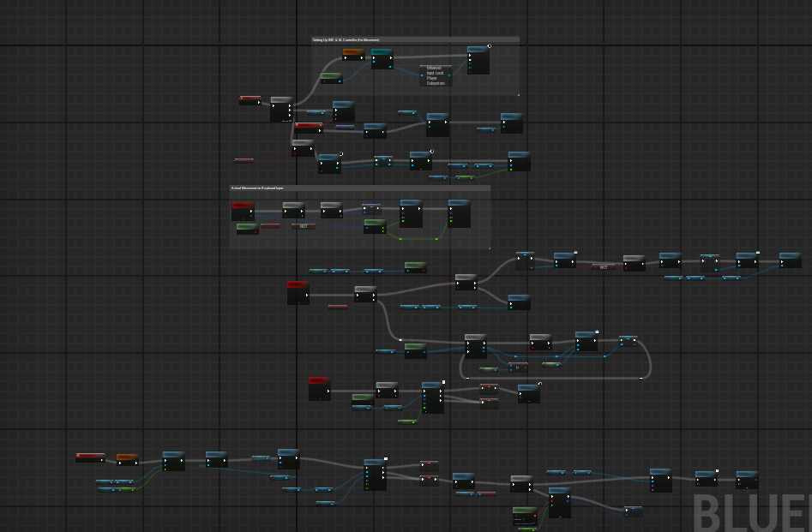
Task: Select the red event node inside the movement comment box
Action: (243, 211)
